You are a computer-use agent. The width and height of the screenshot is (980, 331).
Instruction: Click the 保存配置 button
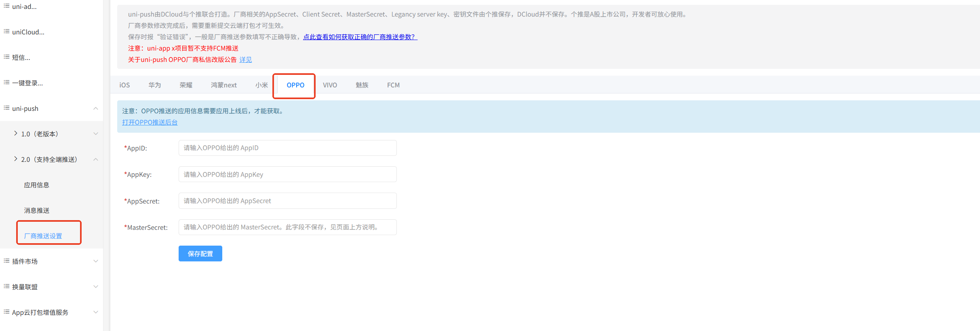tap(200, 254)
